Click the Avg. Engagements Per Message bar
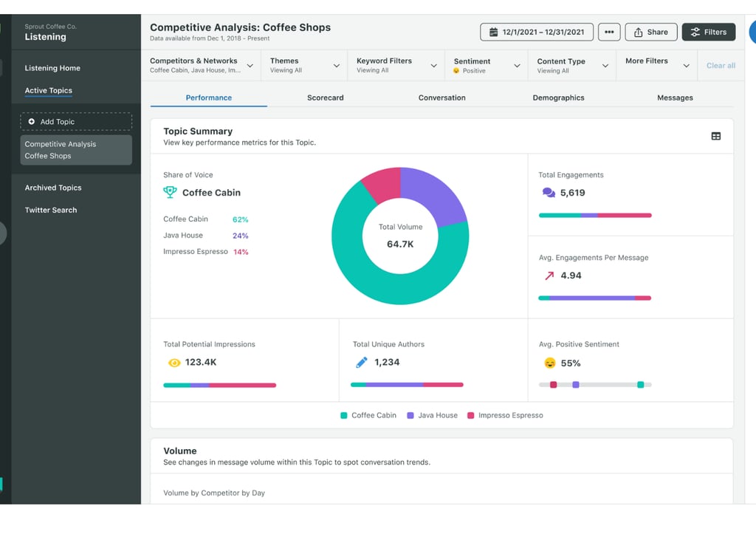The width and height of the screenshot is (756, 537). click(595, 298)
